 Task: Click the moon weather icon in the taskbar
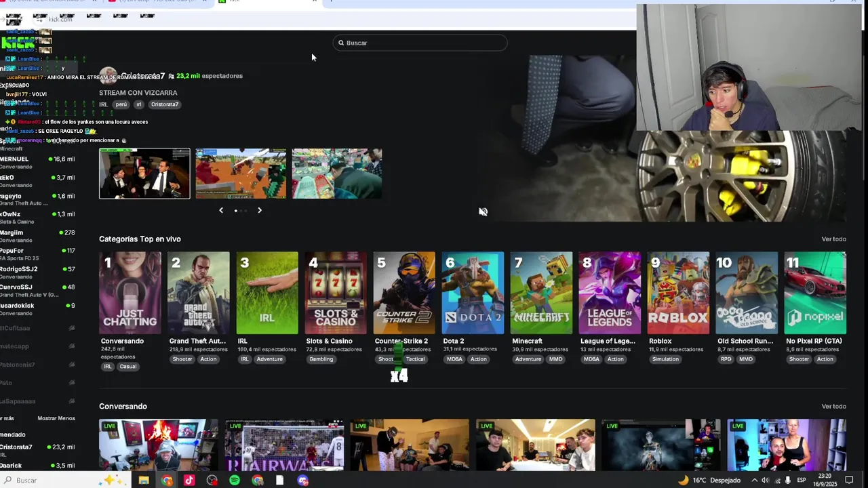coord(684,480)
